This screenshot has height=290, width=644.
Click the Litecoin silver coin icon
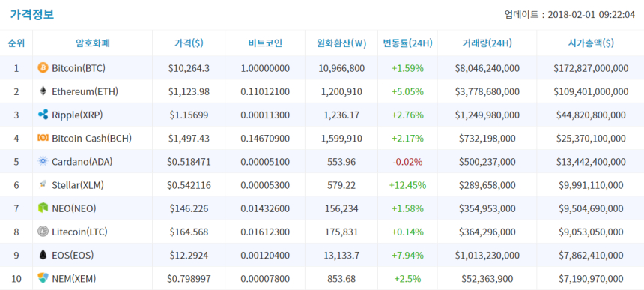coord(43,232)
